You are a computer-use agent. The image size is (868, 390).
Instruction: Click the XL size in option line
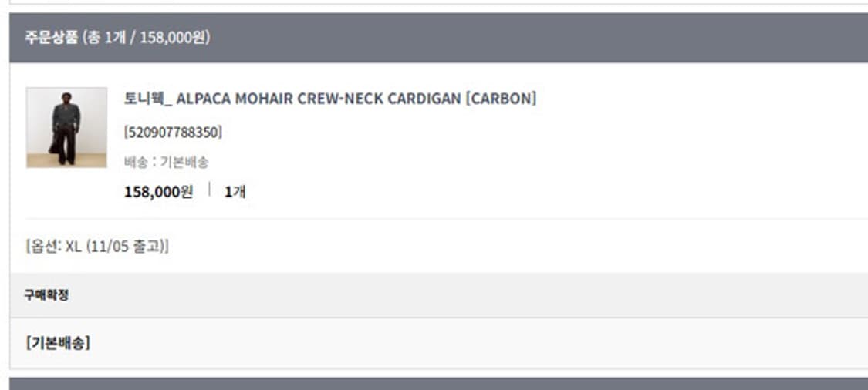coord(73,247)
